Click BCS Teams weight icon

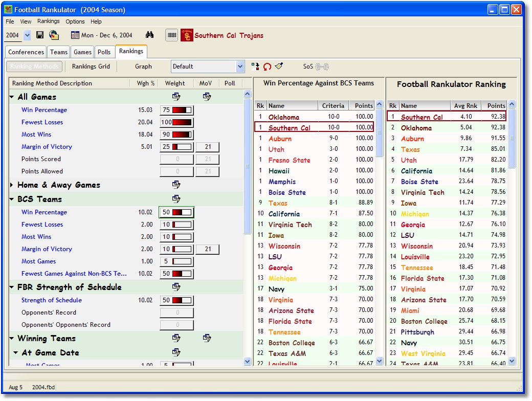(176, 199)
